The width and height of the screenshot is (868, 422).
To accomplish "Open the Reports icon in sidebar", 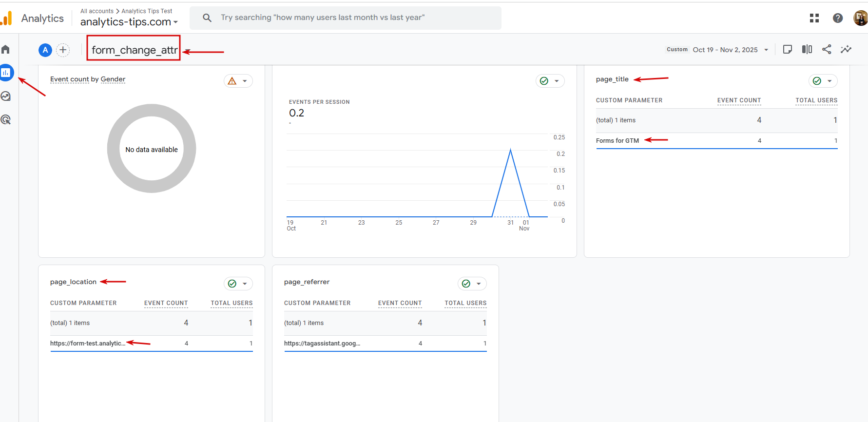I will pos(6,73).
